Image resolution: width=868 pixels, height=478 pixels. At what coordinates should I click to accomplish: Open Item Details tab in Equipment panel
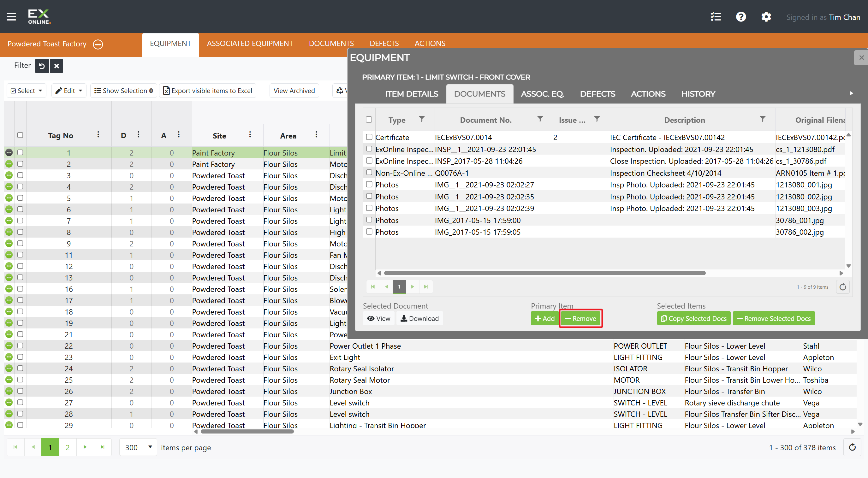point(411,94)
